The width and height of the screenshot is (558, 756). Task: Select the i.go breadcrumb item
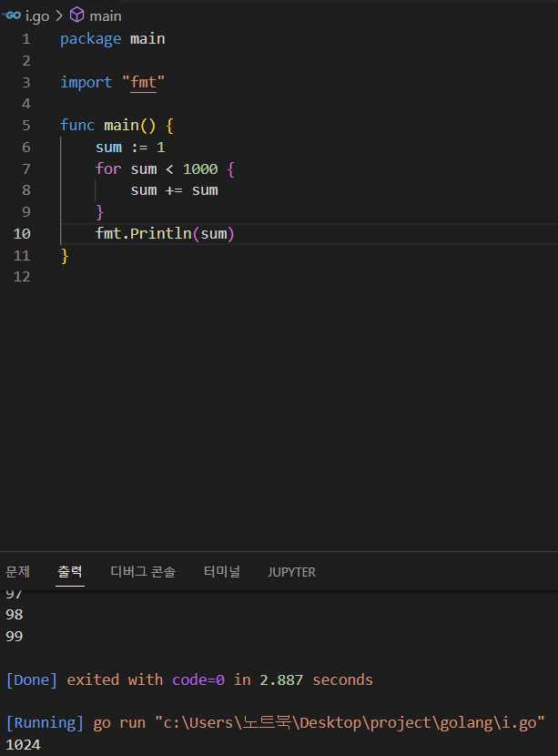coord(37,15)
